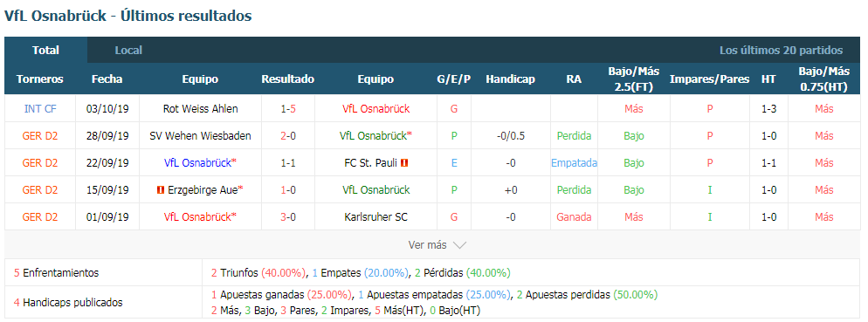Viewport: 868px width, 322px height.
Task: Click GER D2 label for 28/09/19 match
Action: click(x=40, y=136)
